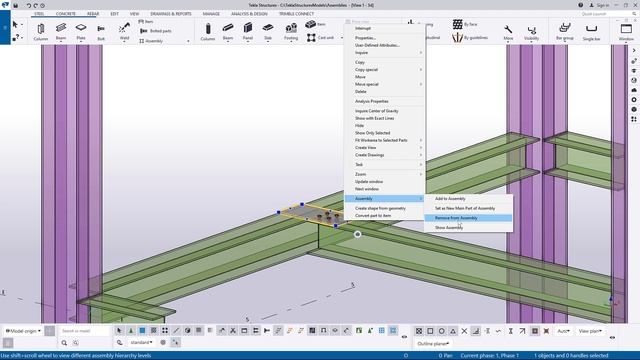The width and height of the screenshot is (640, 360).
Task: Click the Save icon in title bar
Action: click(x=16, y=5)
